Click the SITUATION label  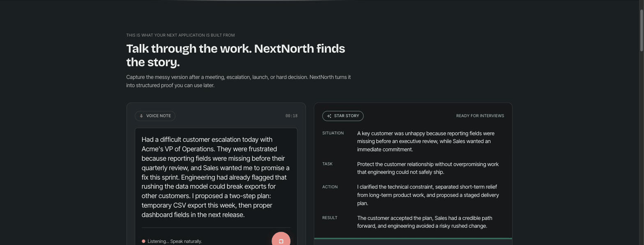point(333,133)
